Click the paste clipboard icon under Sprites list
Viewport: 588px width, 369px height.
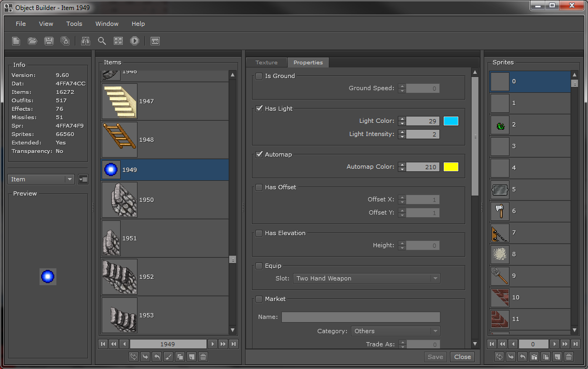click(534, 357)
